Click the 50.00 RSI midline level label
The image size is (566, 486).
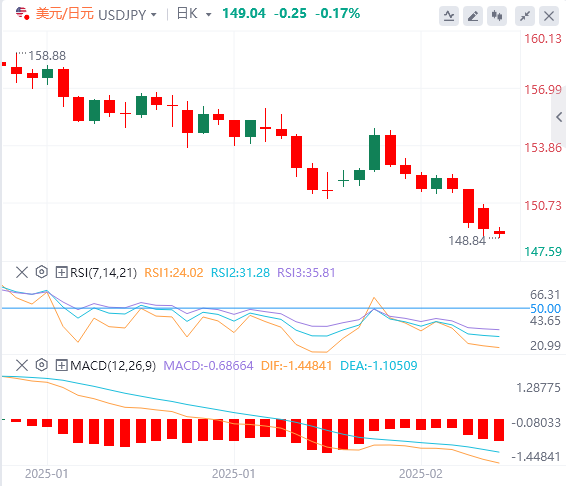[545, 309]
